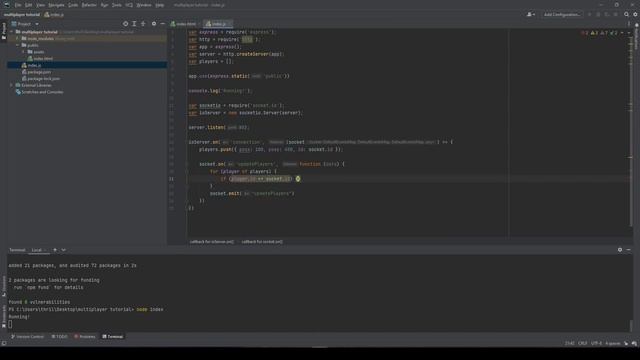Toggle Structure side stripe button

(x=4, y=286)
